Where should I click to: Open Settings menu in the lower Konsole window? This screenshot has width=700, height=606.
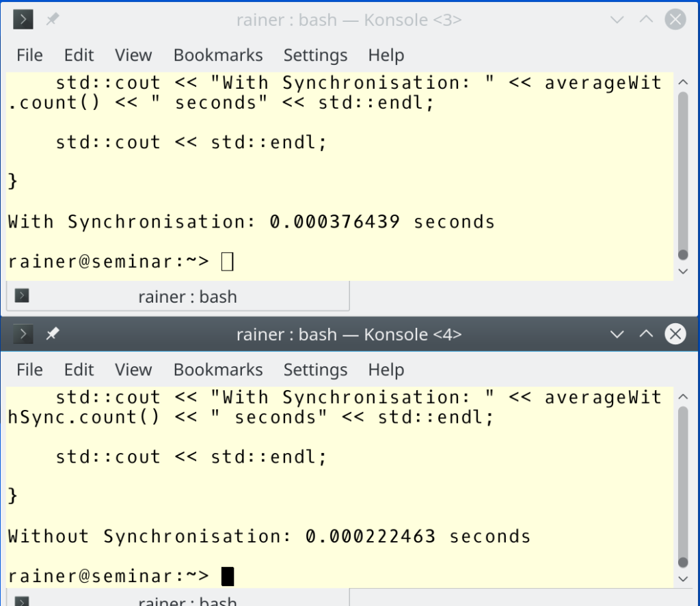(315, 370)
